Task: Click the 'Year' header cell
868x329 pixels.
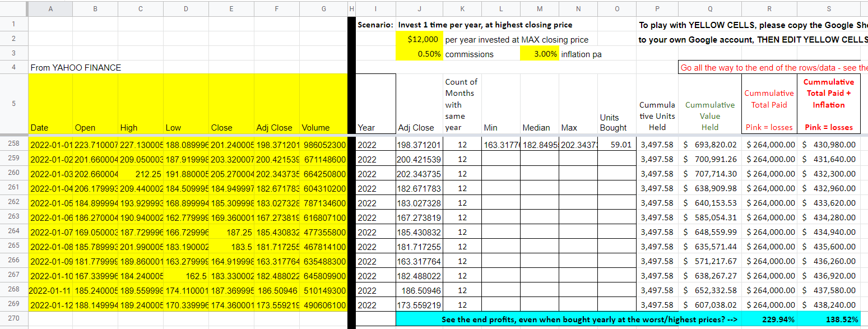Action: point(376,104)
